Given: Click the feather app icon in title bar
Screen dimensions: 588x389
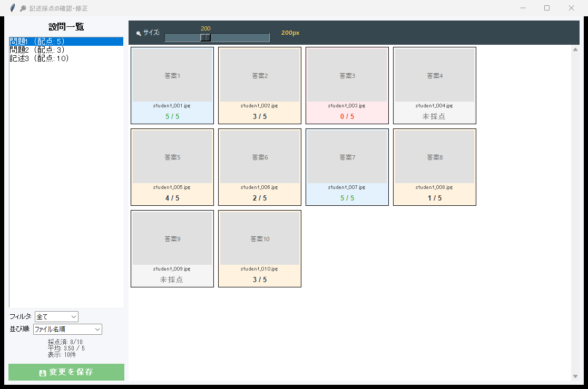Looking at the screenshot, I should point(13,8).
